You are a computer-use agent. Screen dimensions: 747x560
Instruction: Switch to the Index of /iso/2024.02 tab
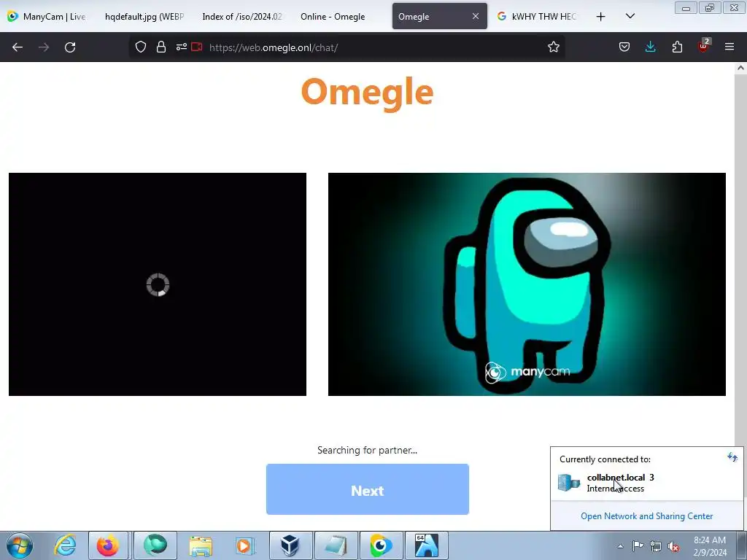(242, 17)
